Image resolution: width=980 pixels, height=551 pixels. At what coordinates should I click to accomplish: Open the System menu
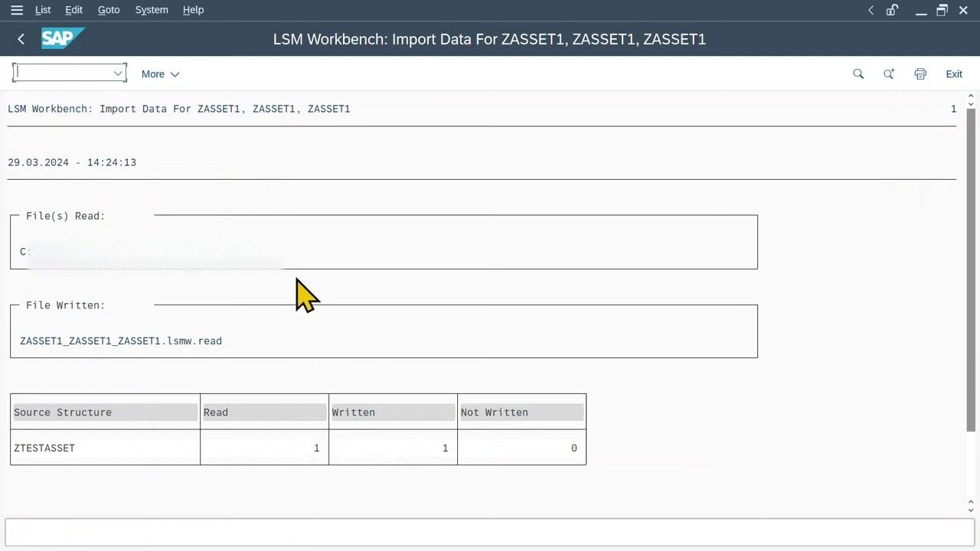152,10
